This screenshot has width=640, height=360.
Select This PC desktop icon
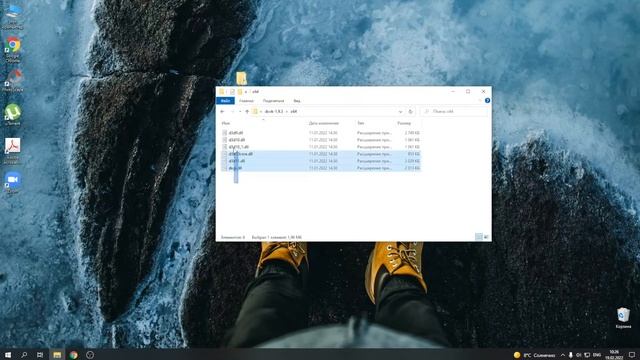(x=13, y=16)
